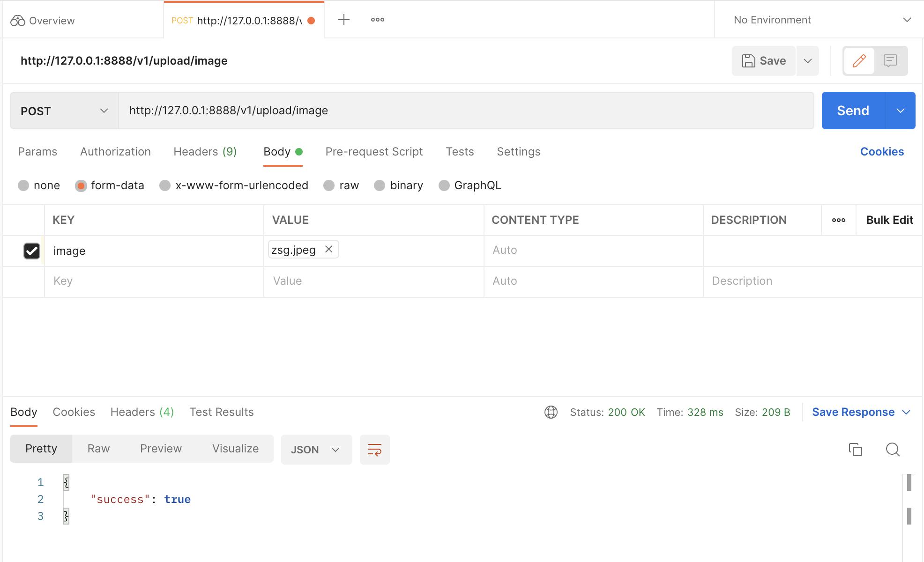
Task: Open column options three-dots in table header
Action: (x=838, y=220)
